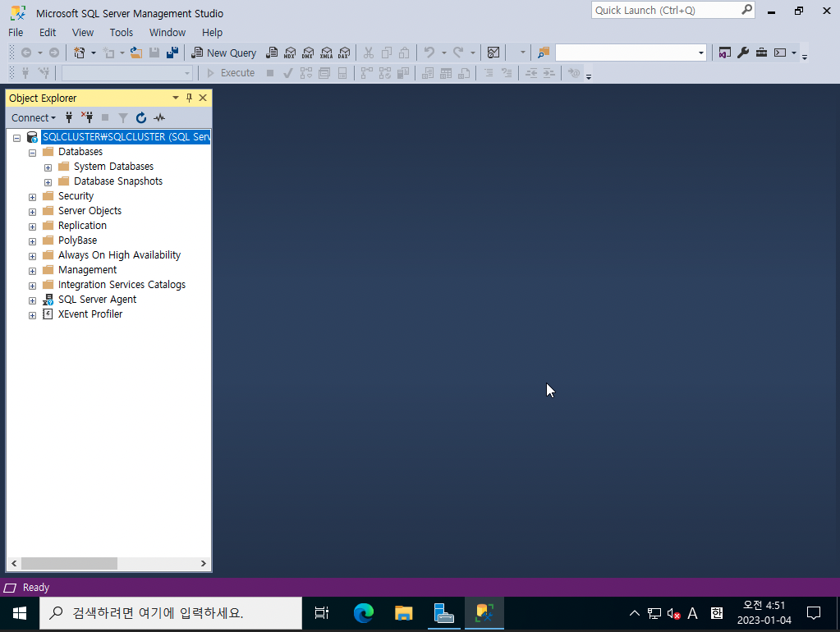Expand the Security folder
840x632 pixels.
[32, 197]
